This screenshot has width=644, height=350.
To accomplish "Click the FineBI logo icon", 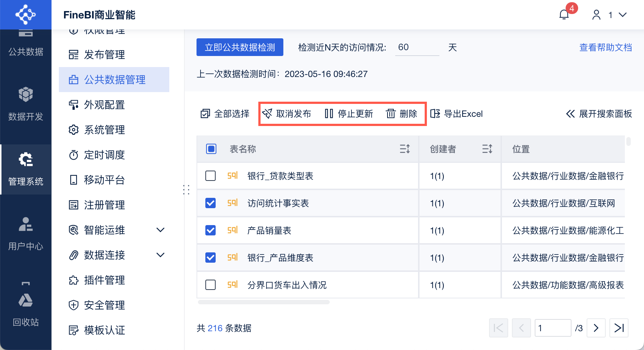I will (25, 15).
